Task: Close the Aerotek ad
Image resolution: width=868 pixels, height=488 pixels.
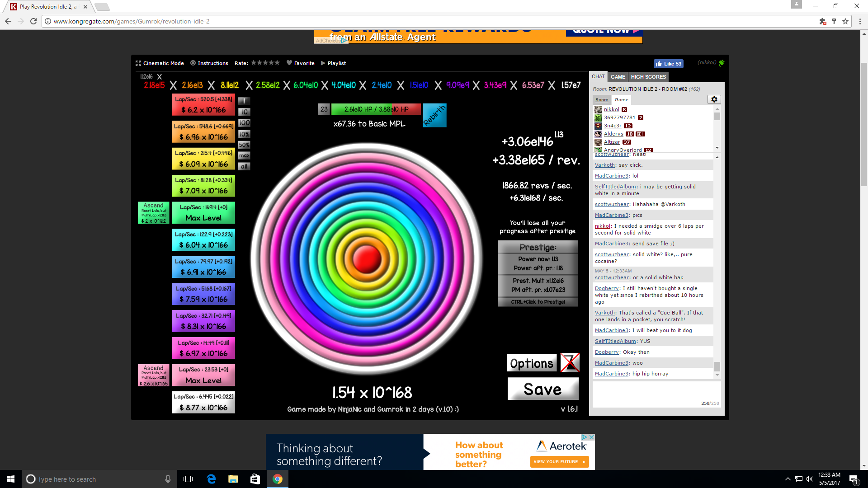Action: click(591, 437)
